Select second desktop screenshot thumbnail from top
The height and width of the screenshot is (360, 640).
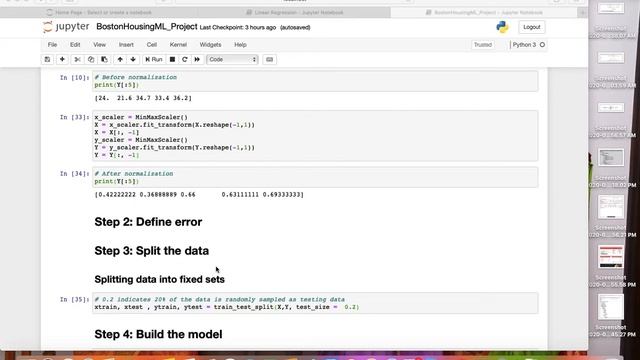[611, 58]
